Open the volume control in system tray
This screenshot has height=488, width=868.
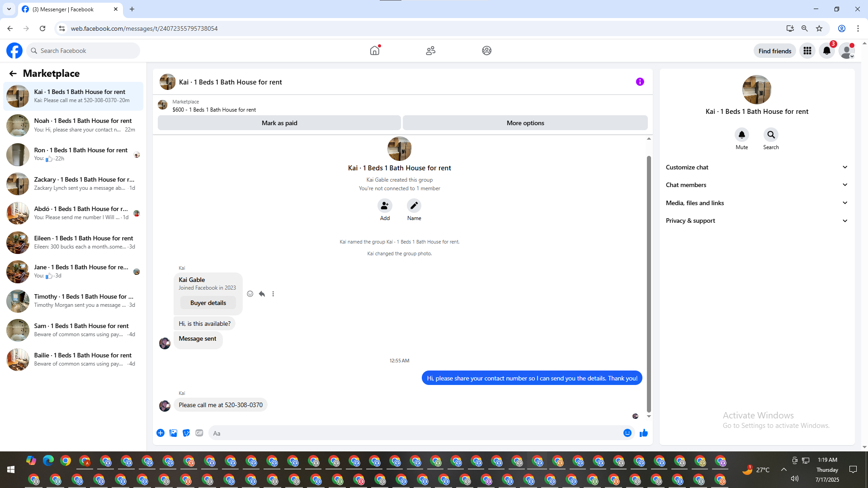click(x=795, y=479)
